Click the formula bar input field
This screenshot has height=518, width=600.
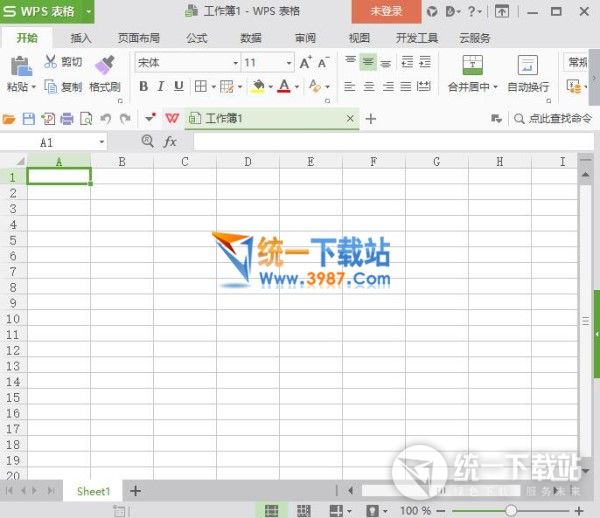tap(393, 142)
